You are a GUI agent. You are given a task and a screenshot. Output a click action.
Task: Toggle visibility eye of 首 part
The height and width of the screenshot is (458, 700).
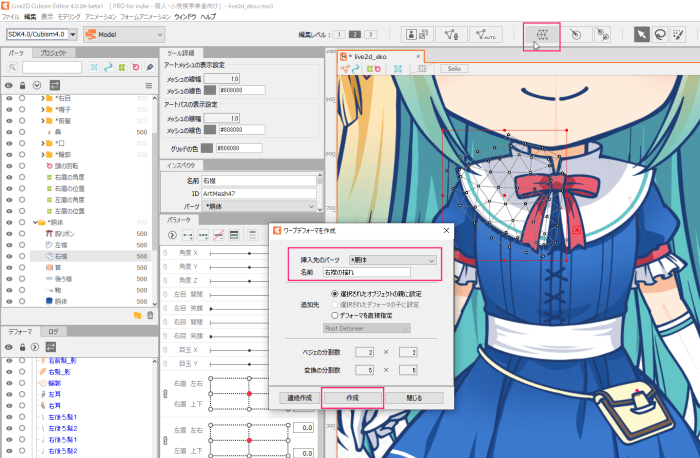pos(9,267)
